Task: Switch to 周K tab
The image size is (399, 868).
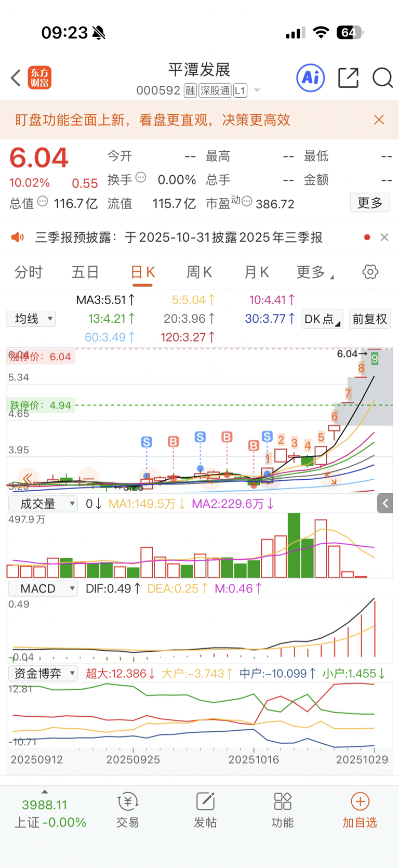Action: click(199, 272)
